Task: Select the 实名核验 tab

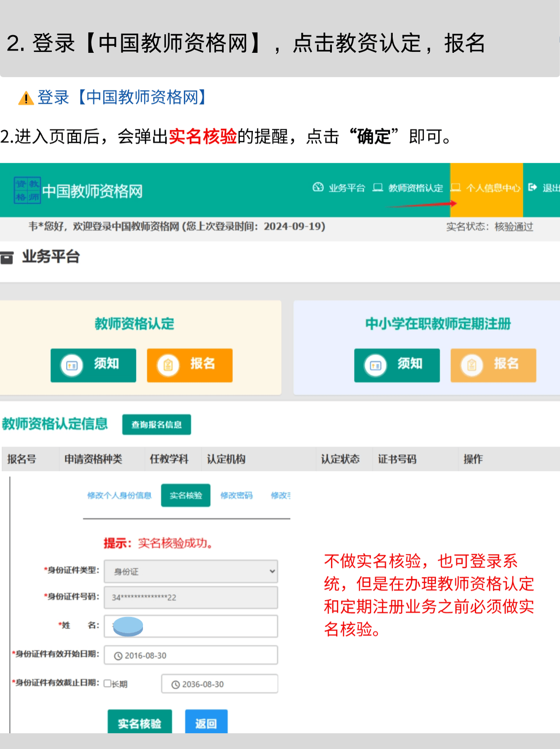Action: 186,495
